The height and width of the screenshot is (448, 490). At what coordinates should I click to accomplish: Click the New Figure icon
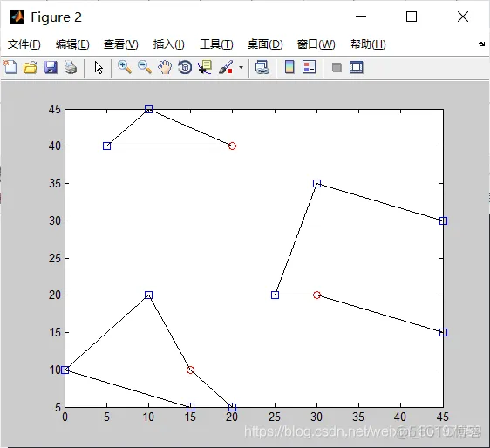point(11,67)
